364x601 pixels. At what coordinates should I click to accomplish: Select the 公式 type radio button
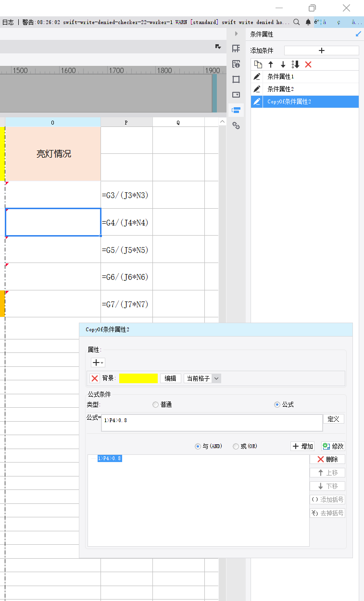[277, 405]
